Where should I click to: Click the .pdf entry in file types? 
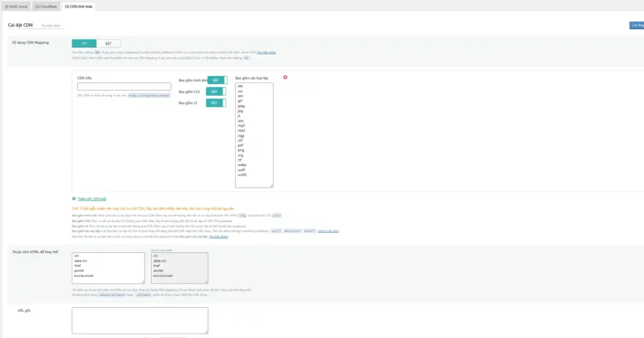click(x=240, y=145)
